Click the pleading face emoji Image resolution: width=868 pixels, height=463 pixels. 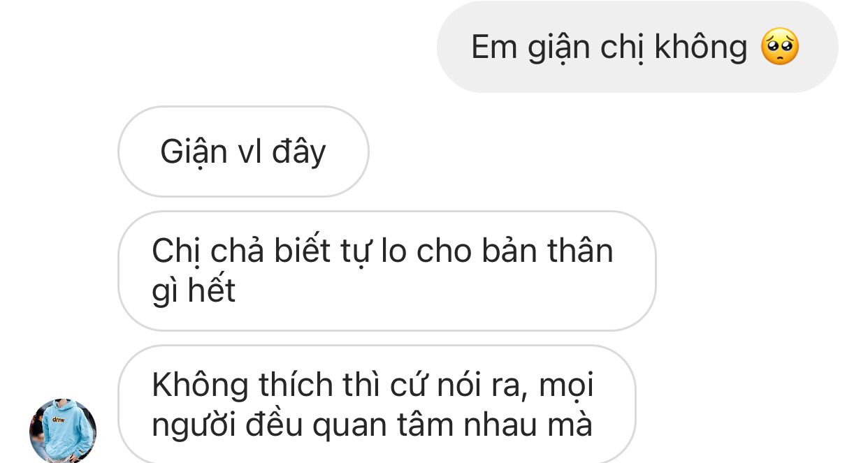[779, 47]
